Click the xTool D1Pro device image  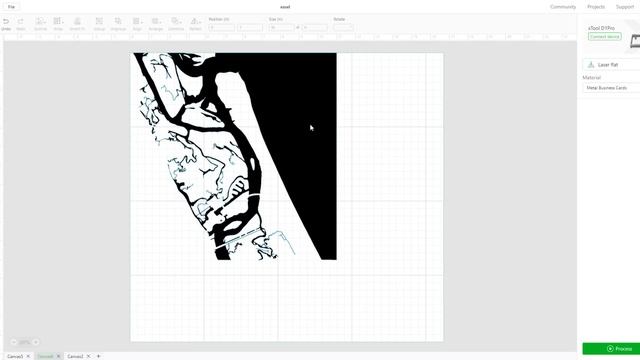coord(635,42)
